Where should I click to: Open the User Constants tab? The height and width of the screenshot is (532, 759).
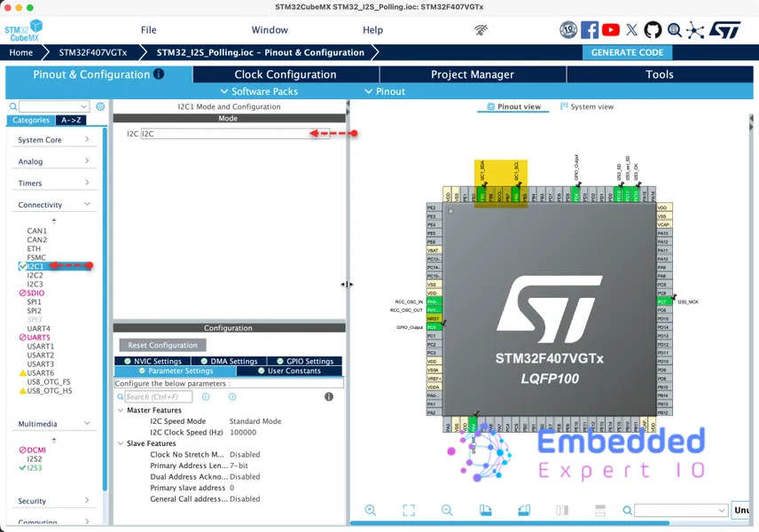tap(289, 371)
